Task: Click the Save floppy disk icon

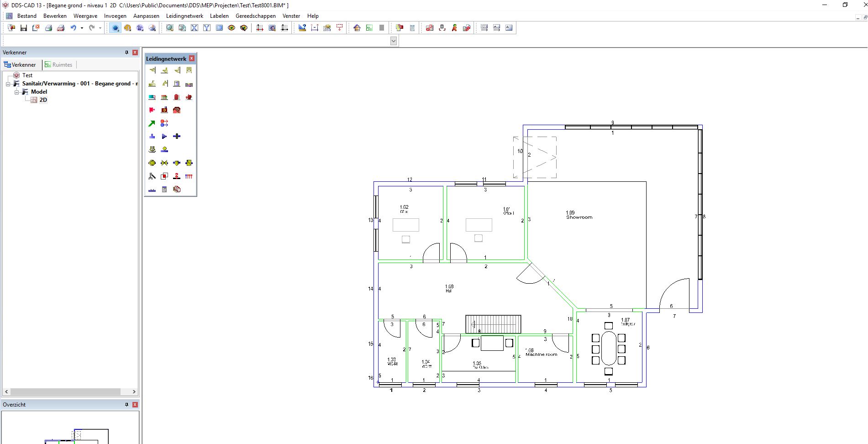Action: click(x=24, y=28)
